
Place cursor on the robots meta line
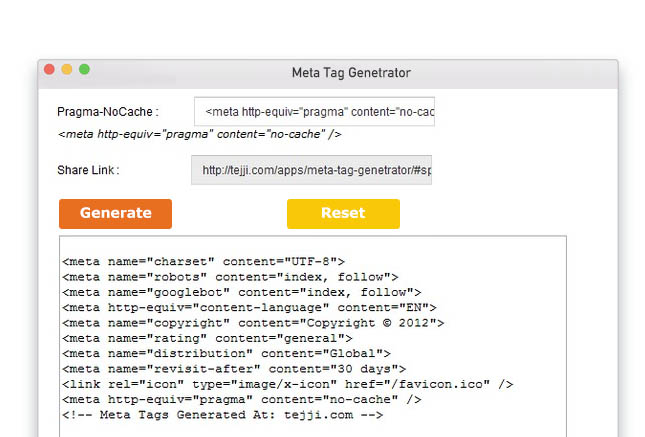pos(230,277)
